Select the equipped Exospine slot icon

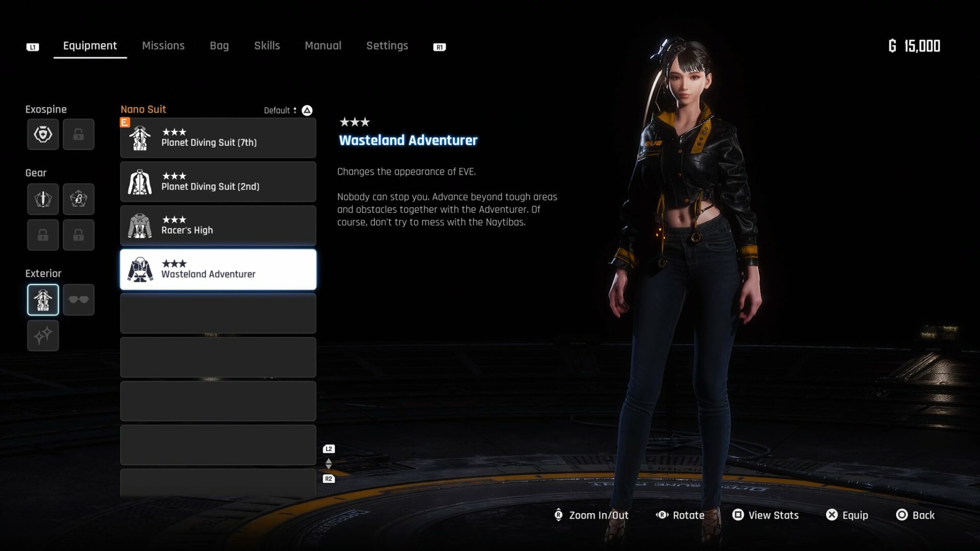pyautogui.click(x=43, y=134)
